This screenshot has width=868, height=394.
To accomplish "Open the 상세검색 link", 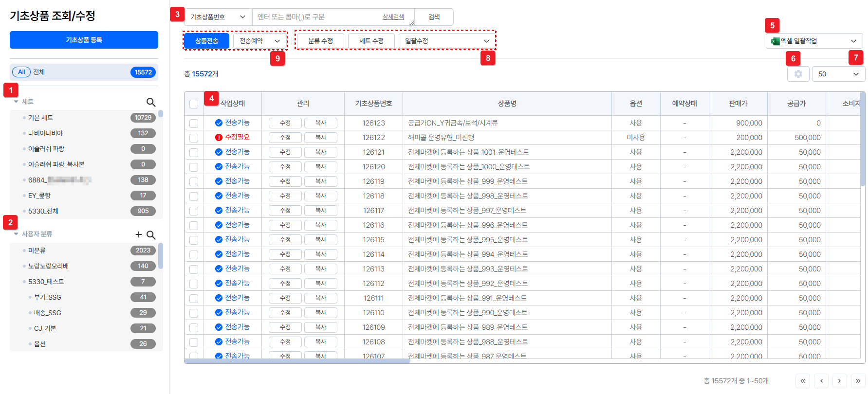I will pyautogui.click(x=393, y=17).
